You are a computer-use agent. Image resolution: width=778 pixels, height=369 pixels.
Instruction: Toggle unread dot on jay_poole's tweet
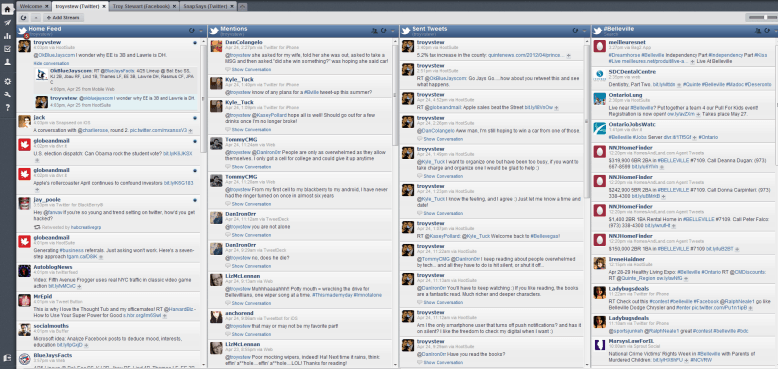(x=195, y=200)
